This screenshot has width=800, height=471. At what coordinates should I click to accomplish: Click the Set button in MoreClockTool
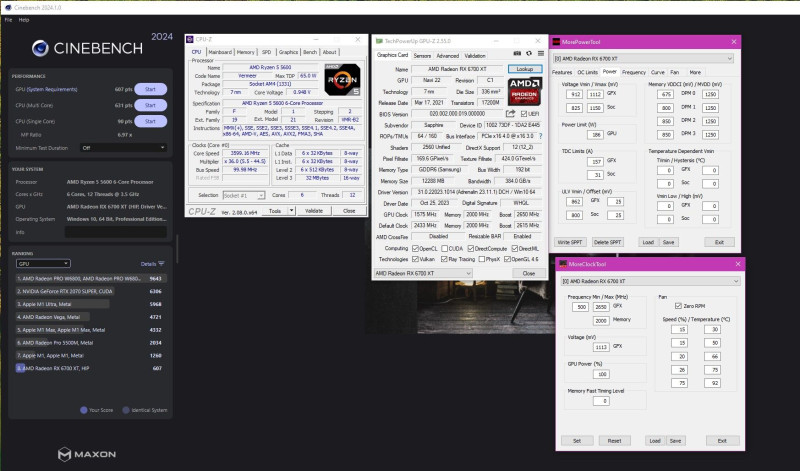[577, 440]
